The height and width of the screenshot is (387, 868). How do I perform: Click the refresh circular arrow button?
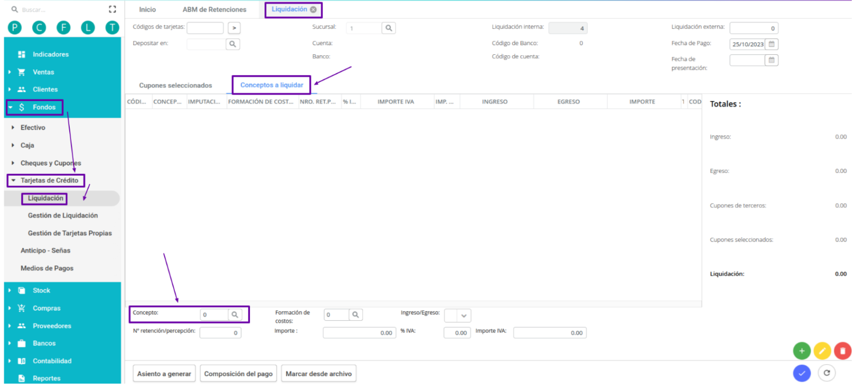827,373
